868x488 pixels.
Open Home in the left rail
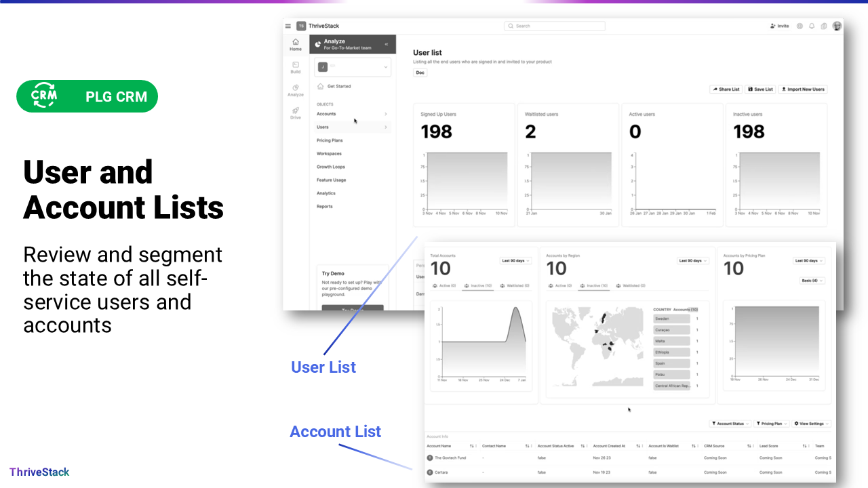[296, 45]
